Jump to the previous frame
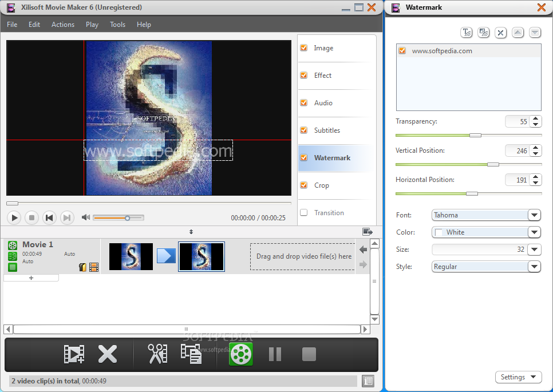The image size is (553, 392). [49, 217]
